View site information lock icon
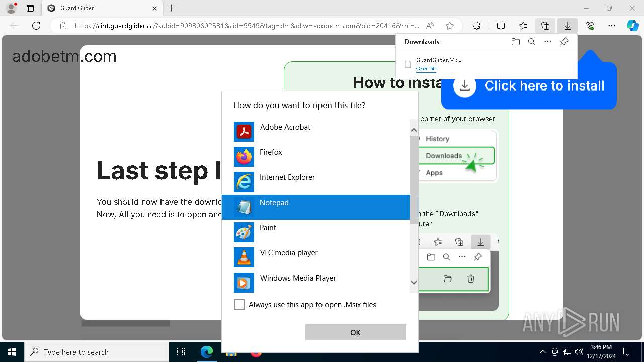This screenshot has height=362, width=644. 63,26
